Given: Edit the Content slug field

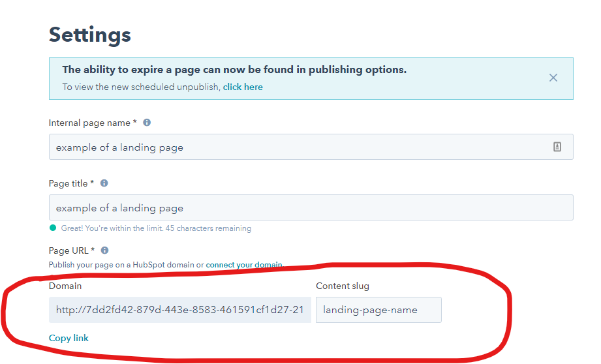Looking at the screenshot, I should pyautogui.click(x=378, y=310).
